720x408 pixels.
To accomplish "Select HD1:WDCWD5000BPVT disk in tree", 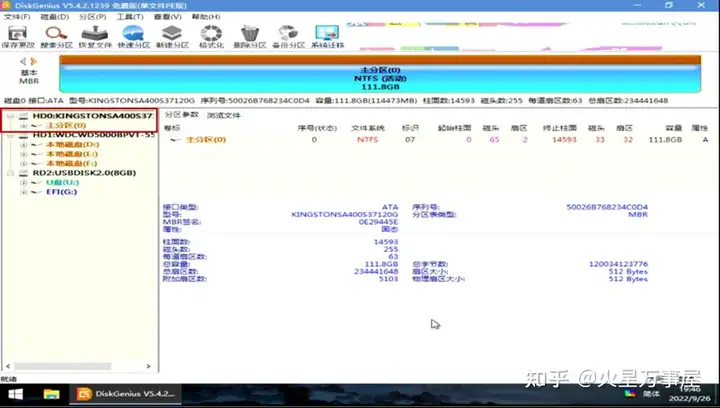I will click(x=94, y=135).
